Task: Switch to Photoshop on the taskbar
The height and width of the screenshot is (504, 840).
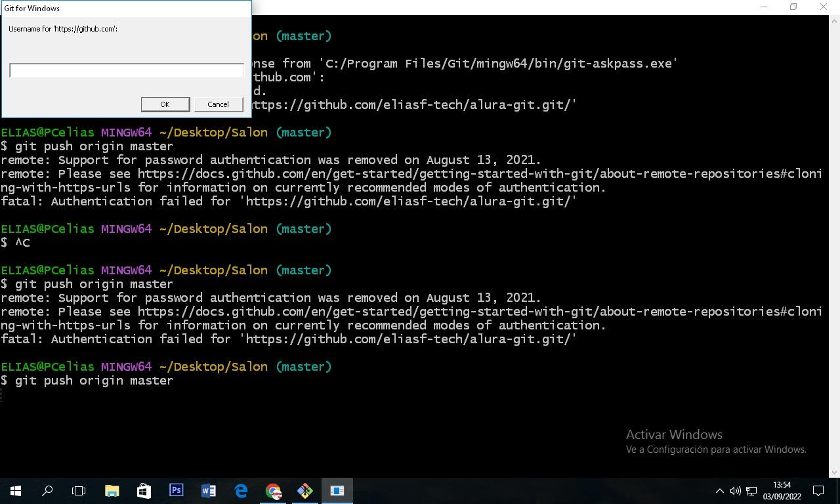Action: [x=176, y=491]
